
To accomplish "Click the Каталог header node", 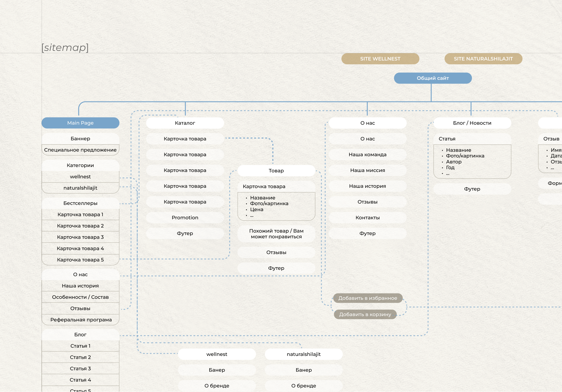I will (x=185, y=123).
